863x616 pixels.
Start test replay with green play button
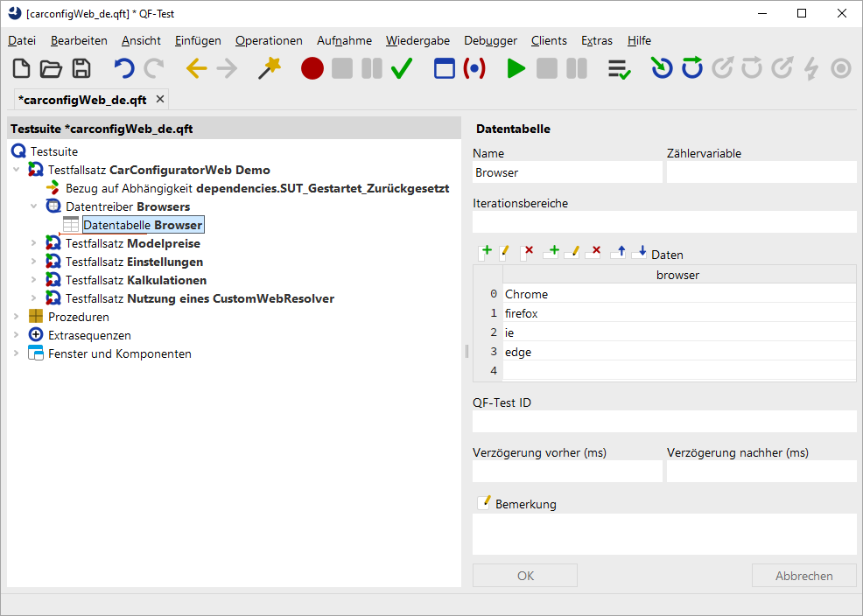coord(516,69)
